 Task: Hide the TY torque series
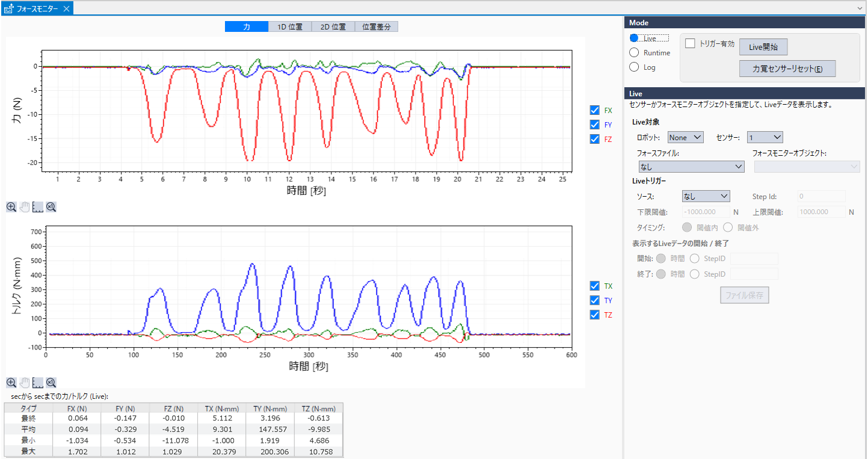coord(595,300)
